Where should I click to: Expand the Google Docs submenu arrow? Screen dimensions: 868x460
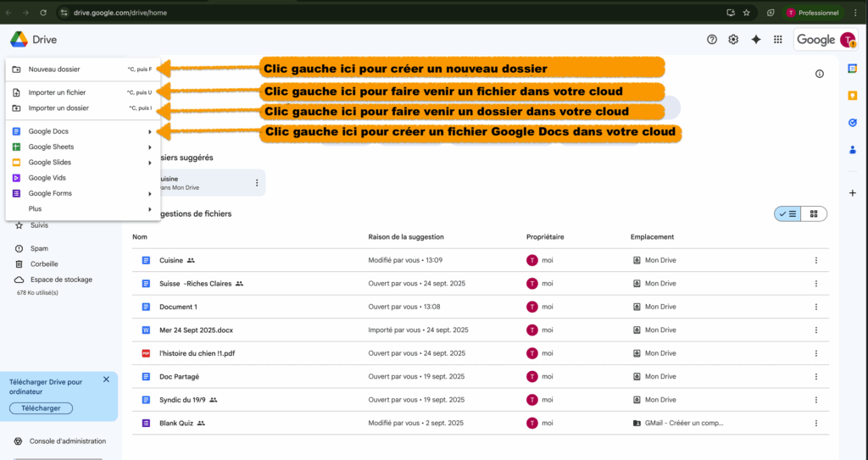pyautogui.click(x=150, y=131)
